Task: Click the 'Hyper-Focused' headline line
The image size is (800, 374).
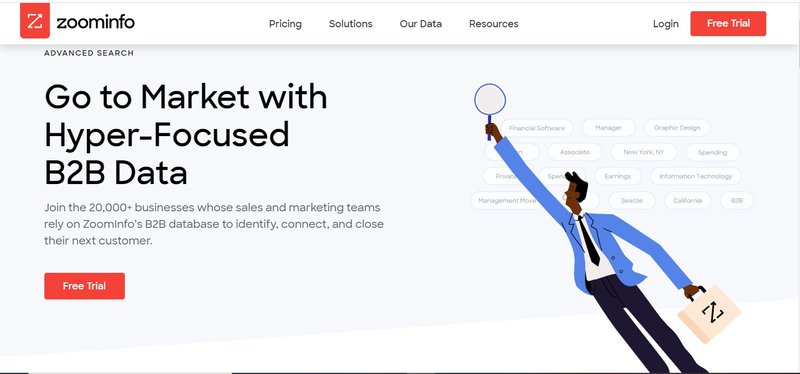Action: [x=167, y=136]
